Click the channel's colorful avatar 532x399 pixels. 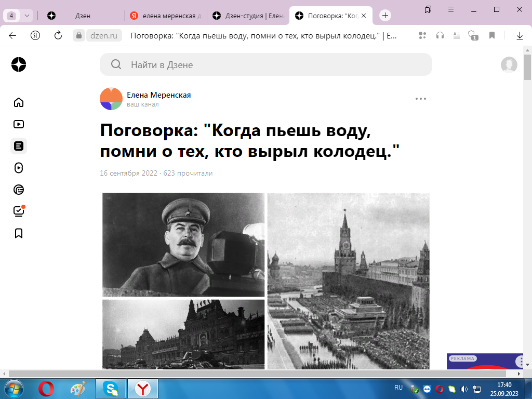[x=111, y=99]
